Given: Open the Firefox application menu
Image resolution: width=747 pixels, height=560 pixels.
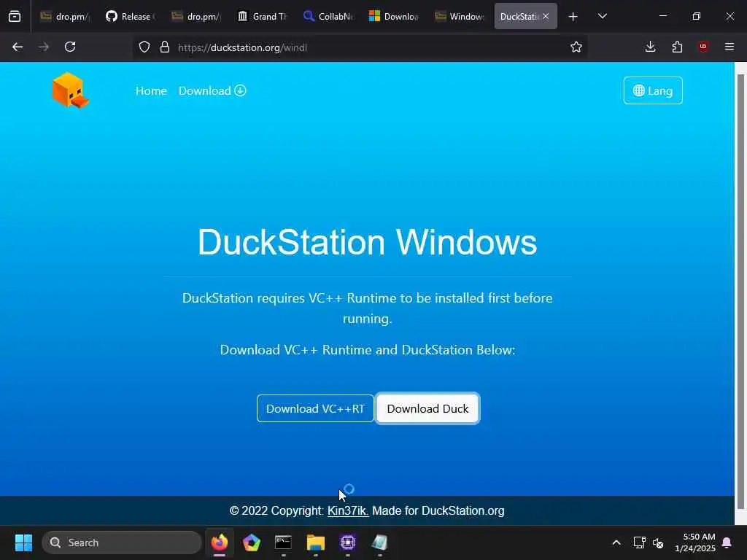Looking at the screenshot, I should 729,47.
